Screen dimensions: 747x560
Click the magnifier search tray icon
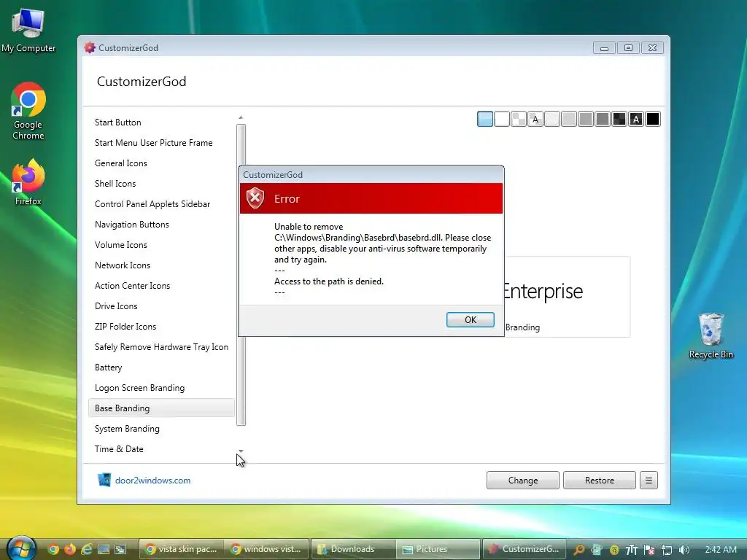[578, 550]
